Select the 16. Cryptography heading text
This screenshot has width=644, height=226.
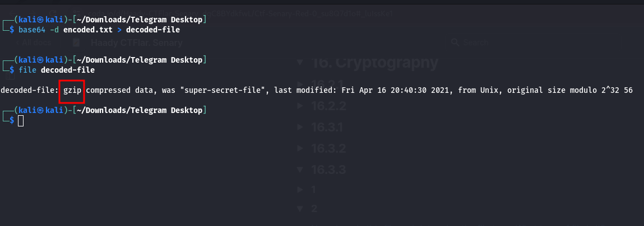pyautogui.click(x=375, y=62)
